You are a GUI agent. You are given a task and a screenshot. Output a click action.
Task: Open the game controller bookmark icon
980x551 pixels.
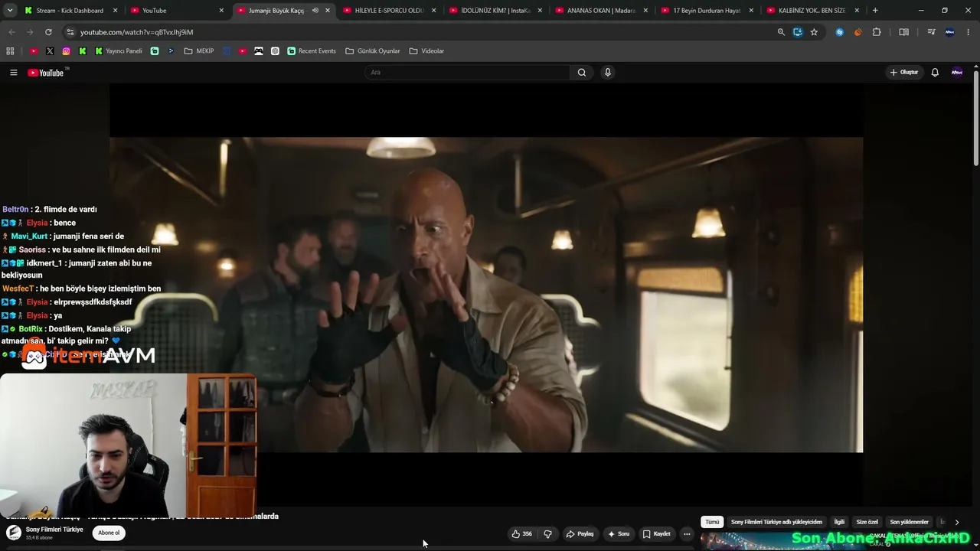[259, 51]
